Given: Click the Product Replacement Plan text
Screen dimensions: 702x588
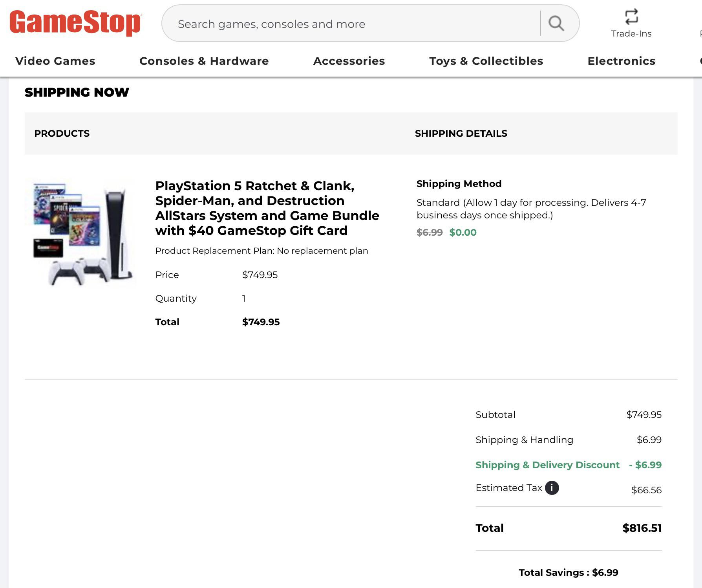Looking at the screenshot, I should click(261, 251).
